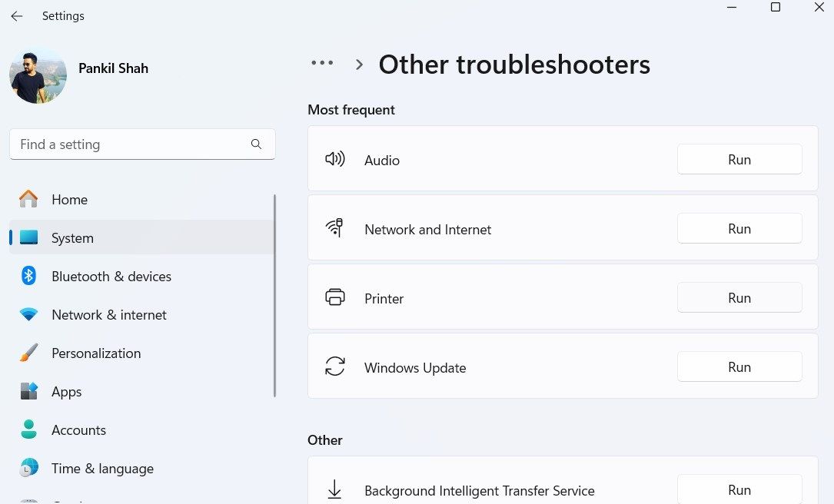Run the Network and Internet troubleshooter
The image size is (834, 504).
[x=739, y=229]
